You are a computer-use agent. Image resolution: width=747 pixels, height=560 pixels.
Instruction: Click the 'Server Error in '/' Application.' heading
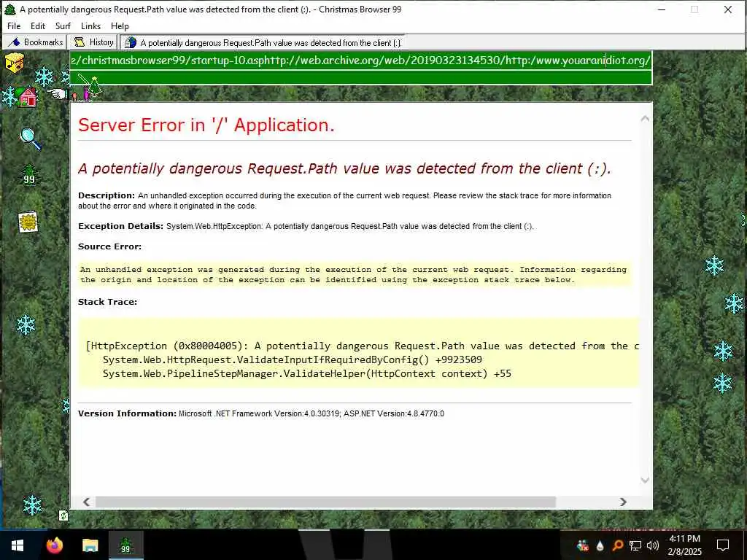206,125
